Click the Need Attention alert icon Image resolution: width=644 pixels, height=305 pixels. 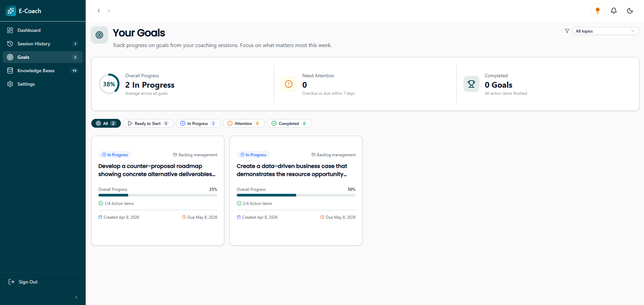288,84
